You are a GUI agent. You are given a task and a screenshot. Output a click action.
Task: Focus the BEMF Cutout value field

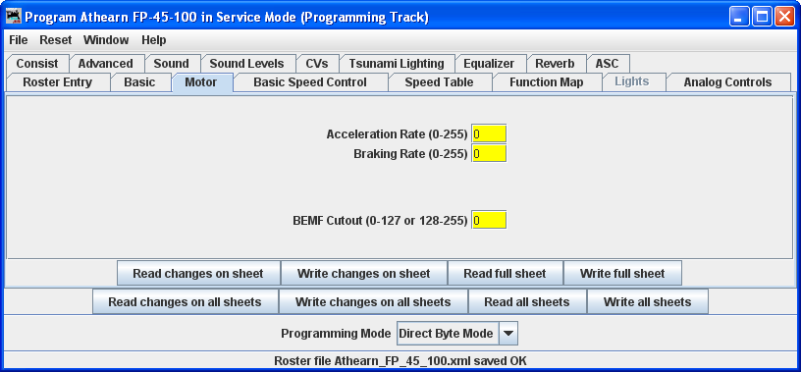pyautogui.click(x=489, y=220)
